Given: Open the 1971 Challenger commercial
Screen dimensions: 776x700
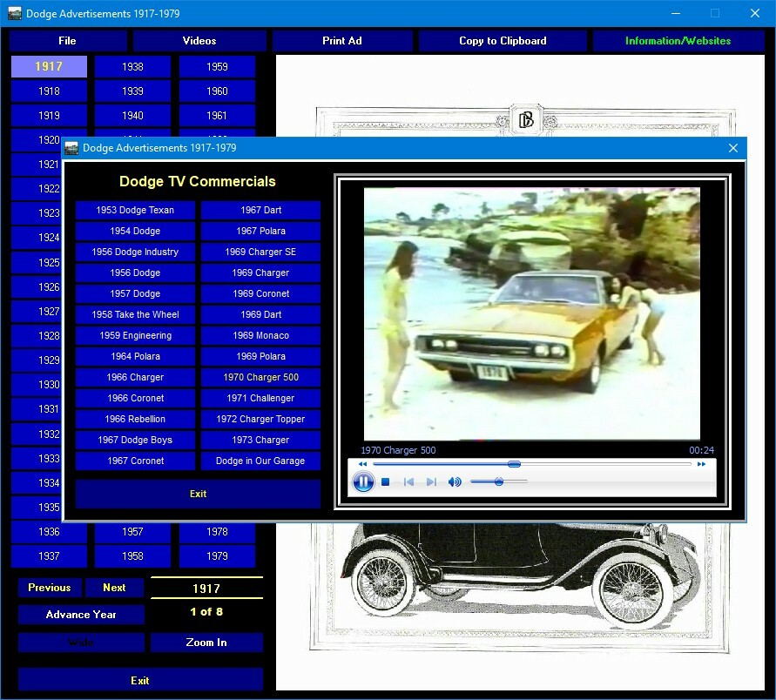Looking at the screenshot, I should (x=260, y=398).
